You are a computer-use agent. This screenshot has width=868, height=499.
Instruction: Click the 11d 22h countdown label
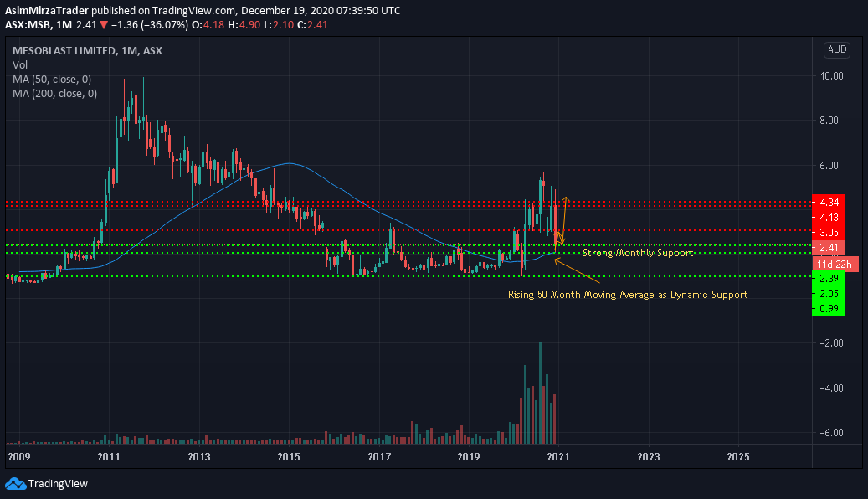835,265
